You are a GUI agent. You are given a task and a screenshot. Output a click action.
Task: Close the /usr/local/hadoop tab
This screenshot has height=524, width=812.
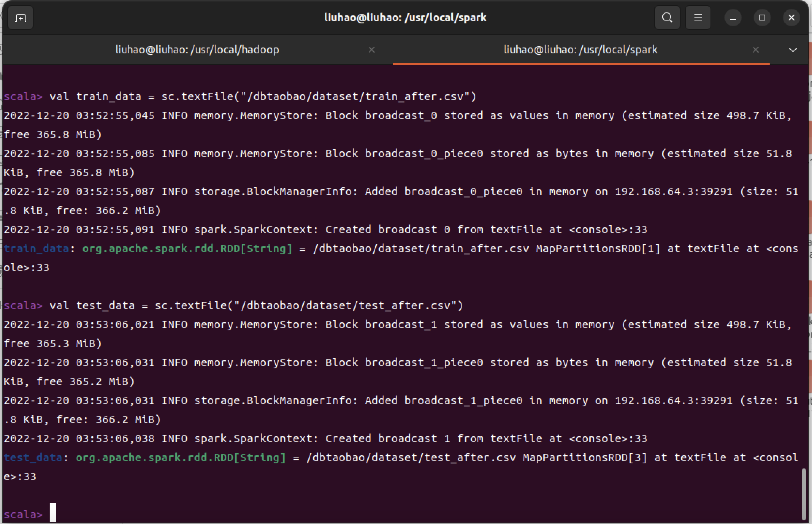pos(371,50)
